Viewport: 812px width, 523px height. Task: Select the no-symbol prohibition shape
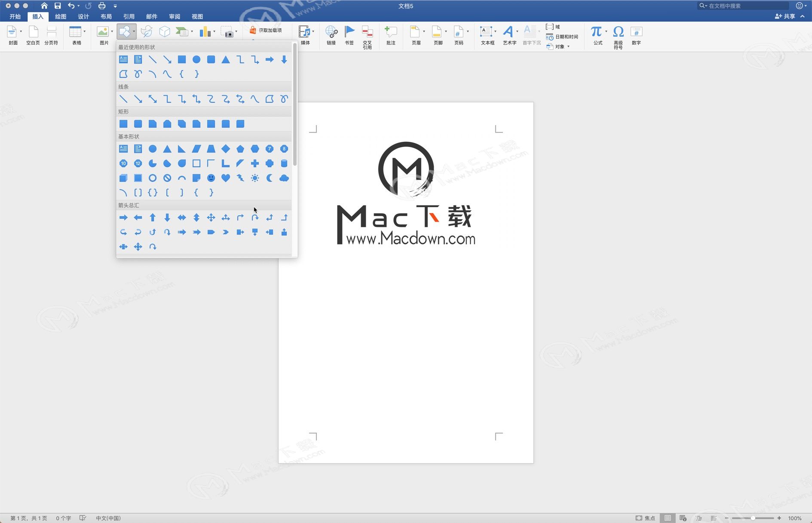coord(167,178)
